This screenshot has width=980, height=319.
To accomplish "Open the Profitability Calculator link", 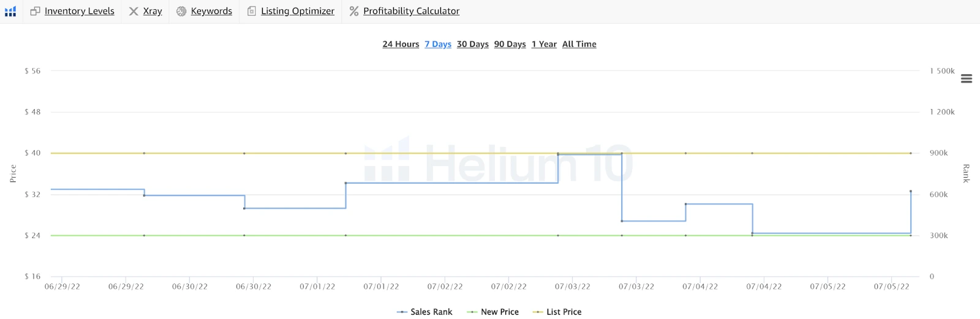I will coord(411,11).
